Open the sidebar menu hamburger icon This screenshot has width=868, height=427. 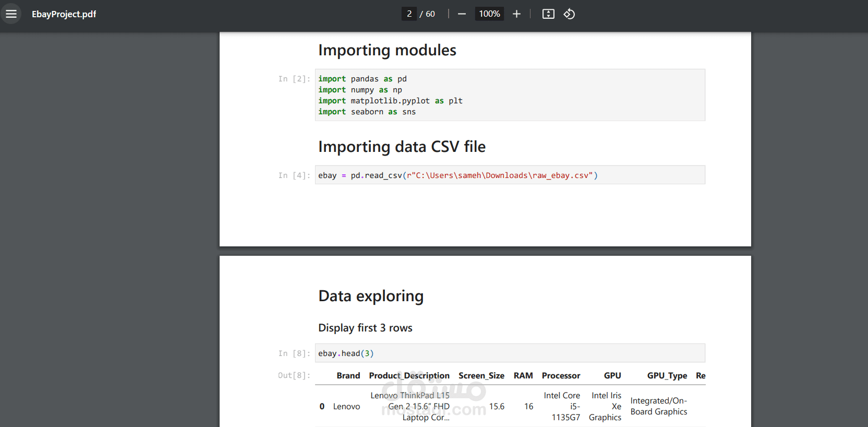coord(11,14)
